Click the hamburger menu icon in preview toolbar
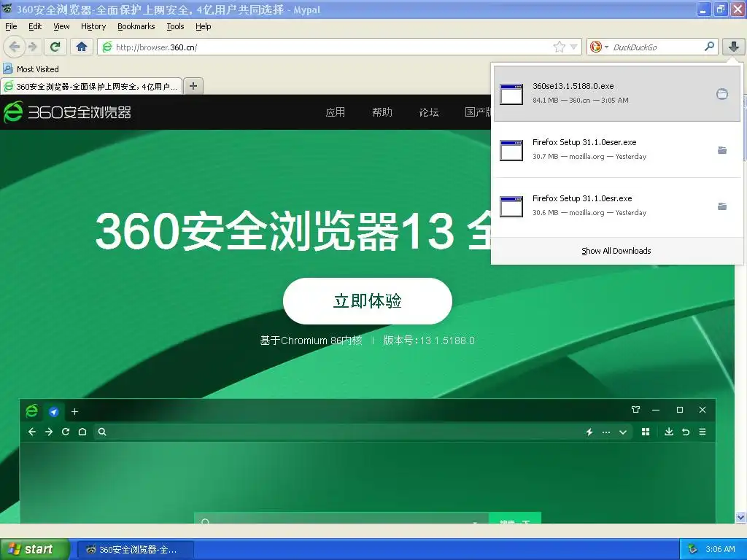Screen dimensions: 747x560 (703, 432)
